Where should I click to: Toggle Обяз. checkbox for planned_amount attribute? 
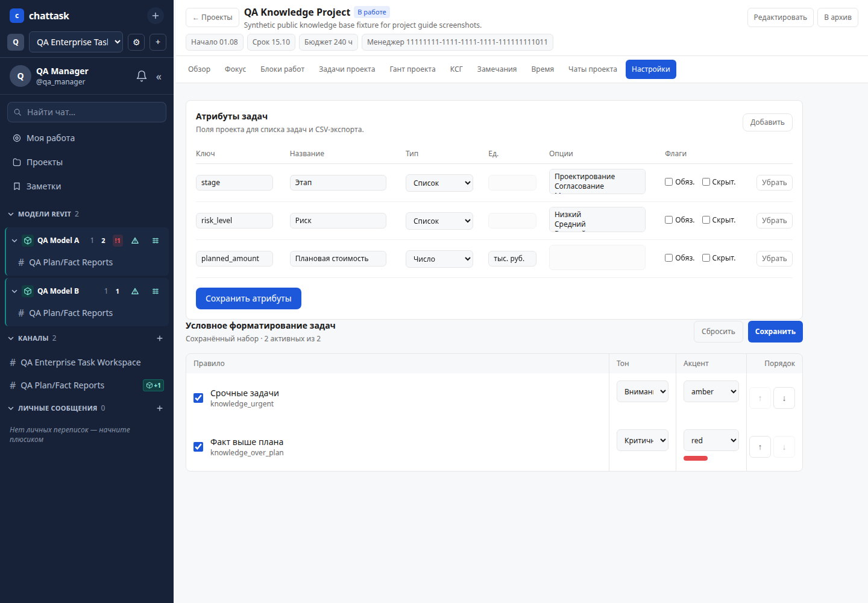coord(668,257)
